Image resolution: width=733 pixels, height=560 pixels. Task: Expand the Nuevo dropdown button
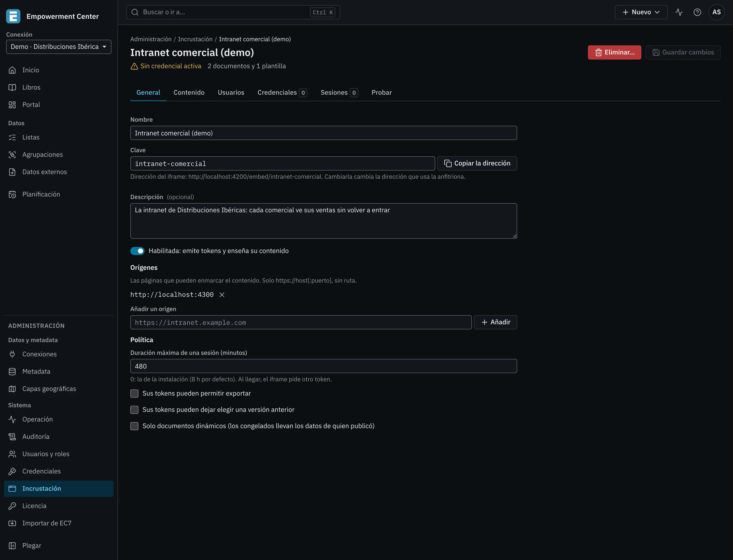point(641,12)
